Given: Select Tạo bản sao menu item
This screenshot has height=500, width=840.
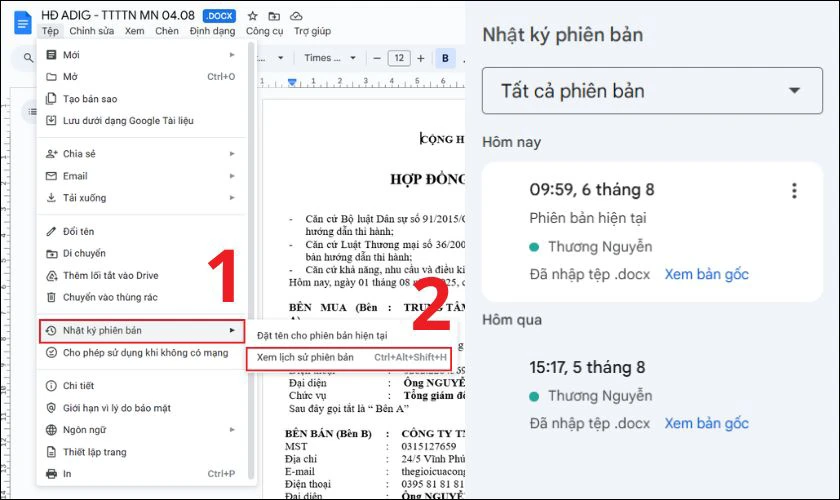Looking at the screenshot, I should (x=141, y=99).
